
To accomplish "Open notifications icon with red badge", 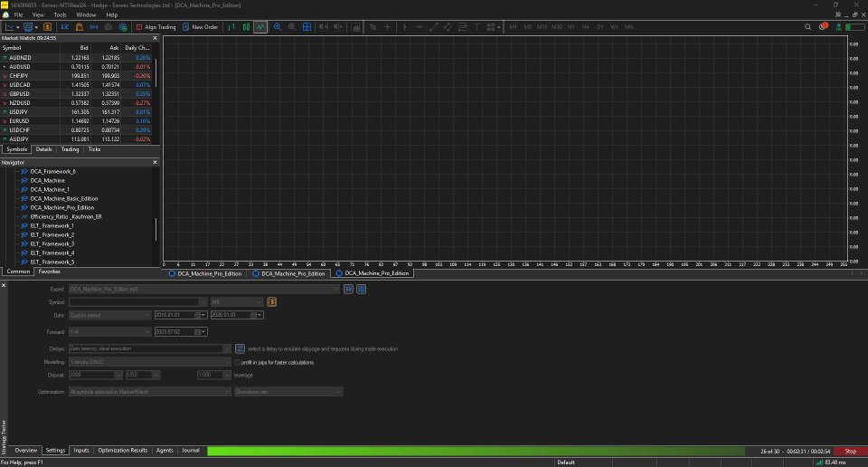I will [x=823, y=26].
